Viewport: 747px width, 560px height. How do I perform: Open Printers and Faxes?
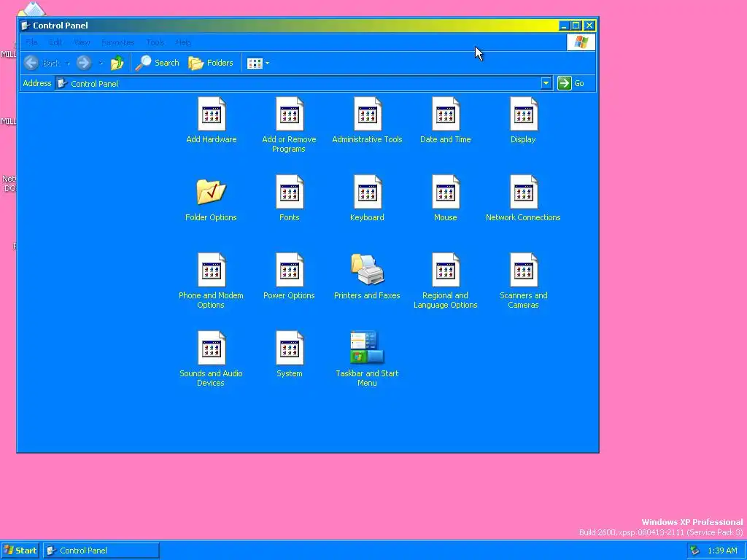tap(368, 276)
